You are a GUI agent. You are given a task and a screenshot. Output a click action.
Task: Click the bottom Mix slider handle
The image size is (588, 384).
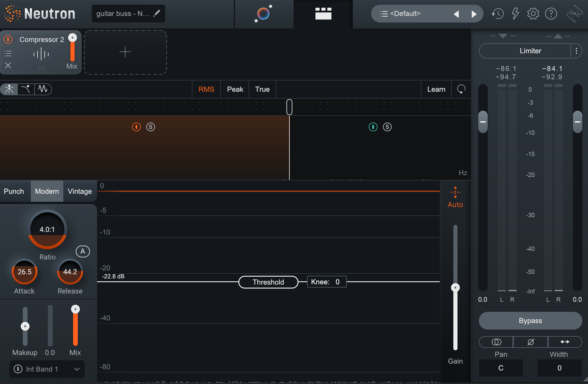(x=75, y=309)
